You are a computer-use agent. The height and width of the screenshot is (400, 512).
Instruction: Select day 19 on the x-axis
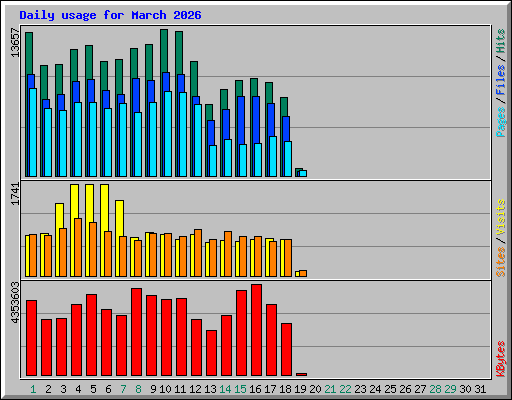coord(300,389)
